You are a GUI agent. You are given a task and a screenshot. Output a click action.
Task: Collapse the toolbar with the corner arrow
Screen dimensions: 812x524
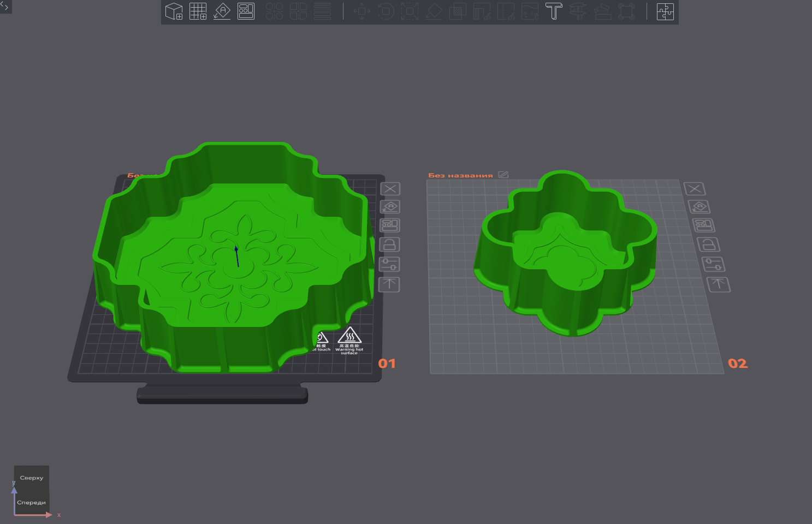5,6
